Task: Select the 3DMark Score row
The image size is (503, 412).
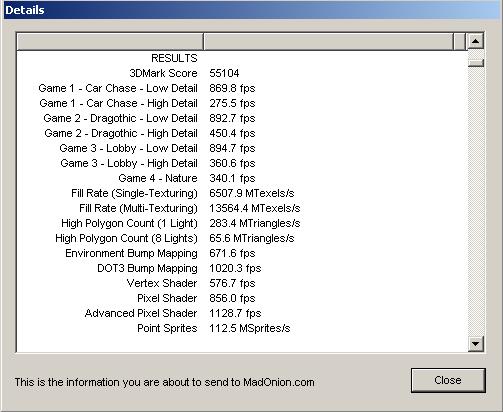Action: (242, 73)
